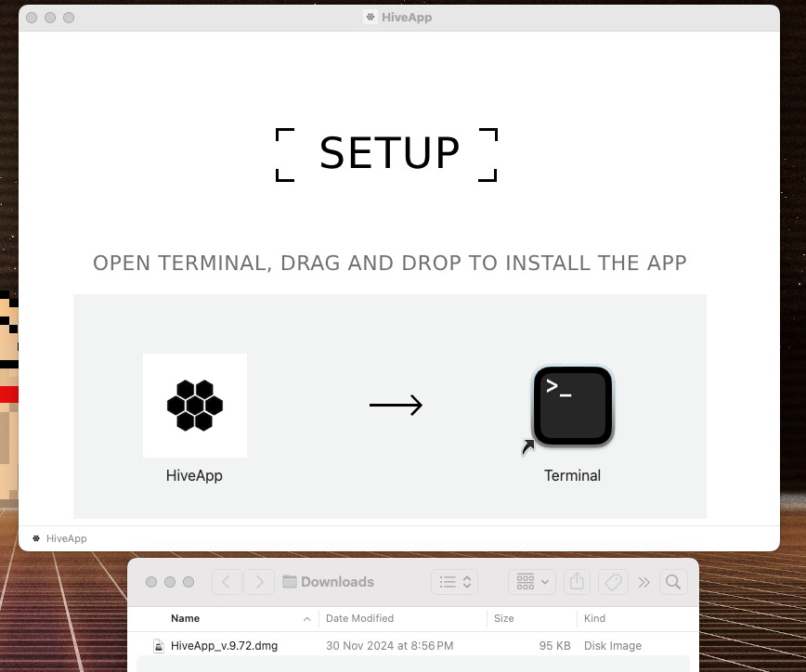This screenshot has height=672, width=806.
Task: Zoom the HiveApp window with its third window button
Action: click(x=69, y=18)
